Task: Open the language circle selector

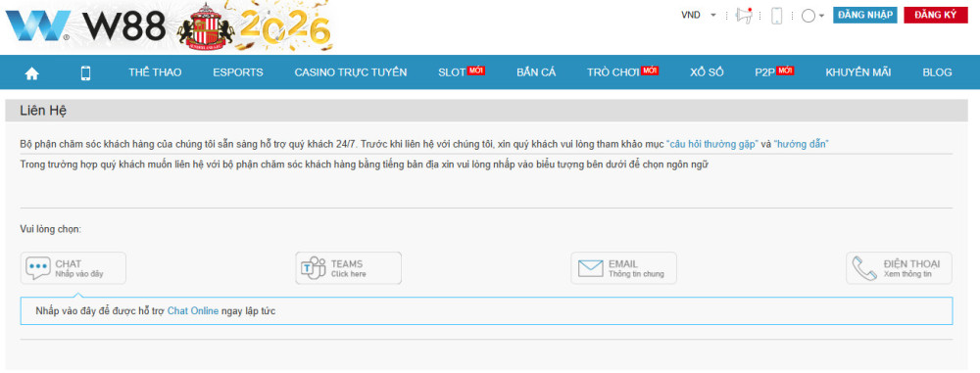Action: point(812,16)
